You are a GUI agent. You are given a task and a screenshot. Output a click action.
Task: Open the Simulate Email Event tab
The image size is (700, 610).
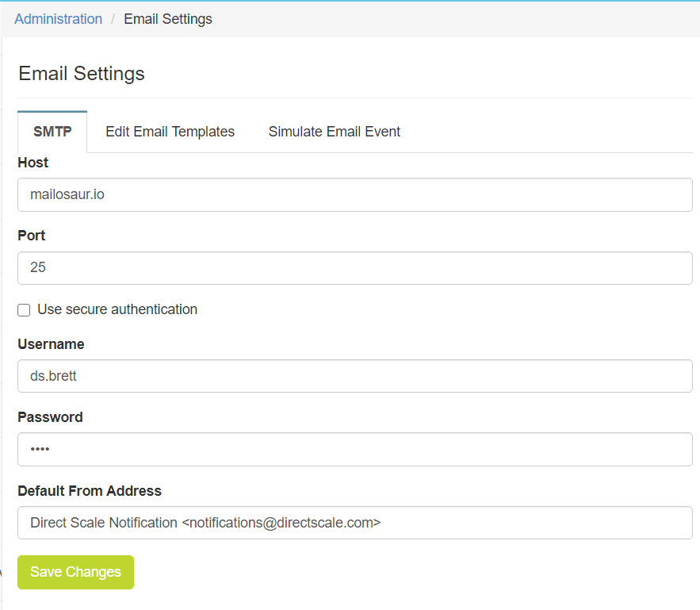tap(334, 132)
